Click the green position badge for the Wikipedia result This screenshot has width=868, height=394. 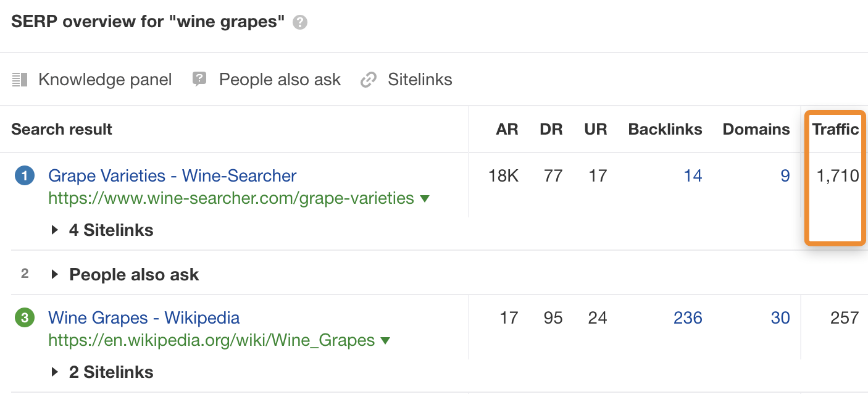pyautogui.click(x=24, y=317)
